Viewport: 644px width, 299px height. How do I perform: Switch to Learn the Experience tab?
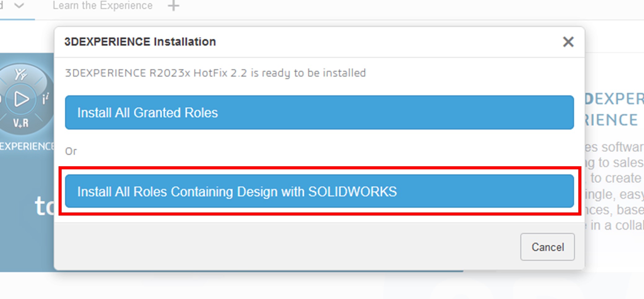click(x=103, y=6)
